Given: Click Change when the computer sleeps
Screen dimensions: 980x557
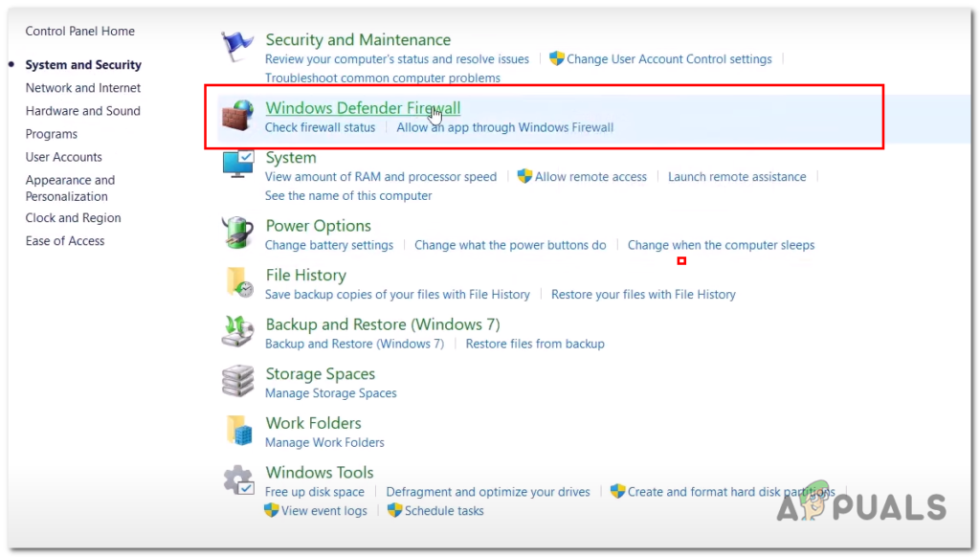Looking at the screenshot, I should coord(722,245).
